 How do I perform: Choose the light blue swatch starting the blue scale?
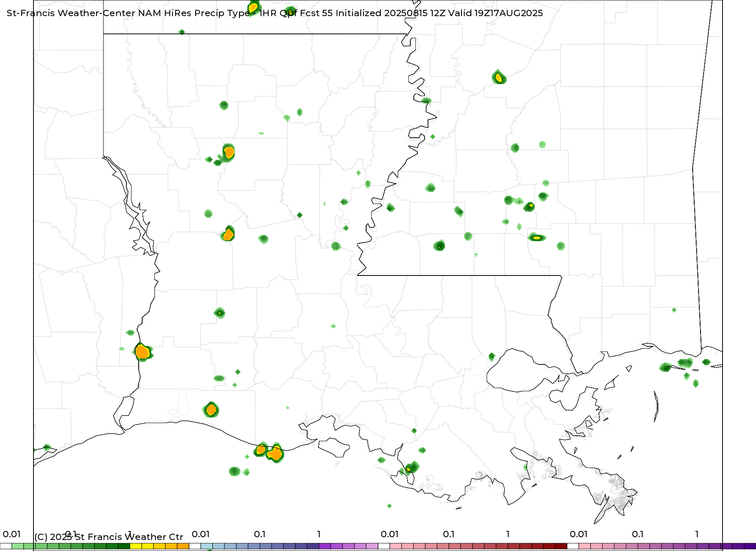(207, 546)
